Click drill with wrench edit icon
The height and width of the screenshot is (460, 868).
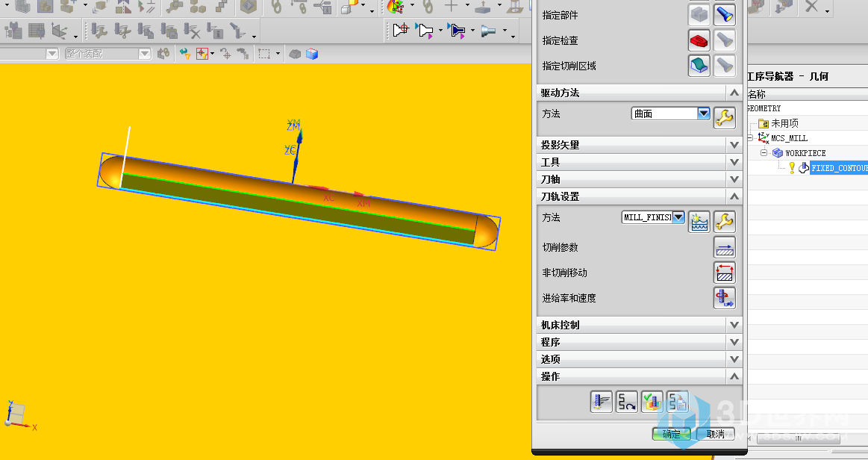[x=99, y=31]
